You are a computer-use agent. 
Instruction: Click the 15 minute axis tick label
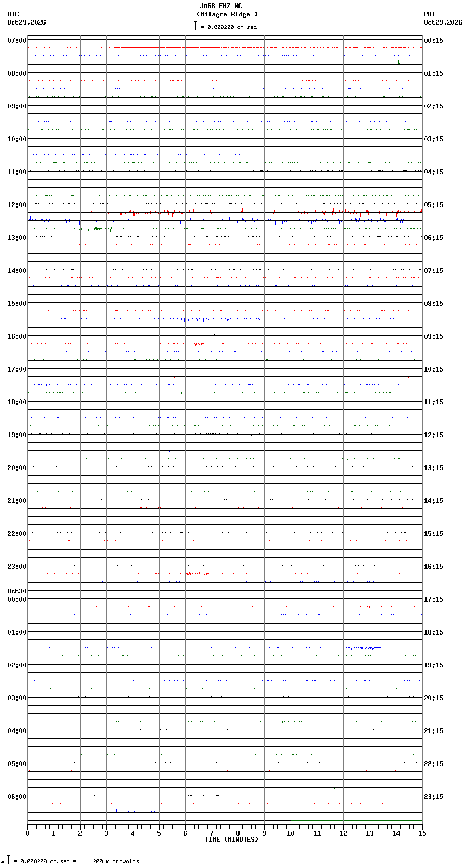[422, 833]
